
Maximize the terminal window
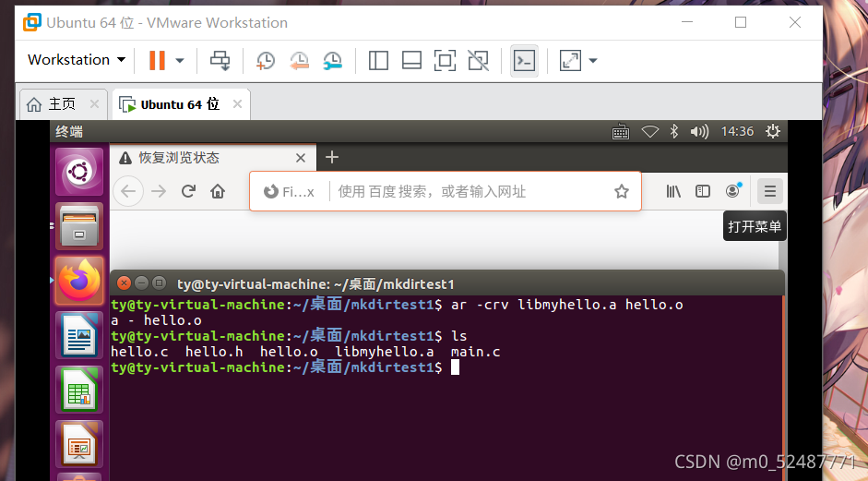[159, 283]
